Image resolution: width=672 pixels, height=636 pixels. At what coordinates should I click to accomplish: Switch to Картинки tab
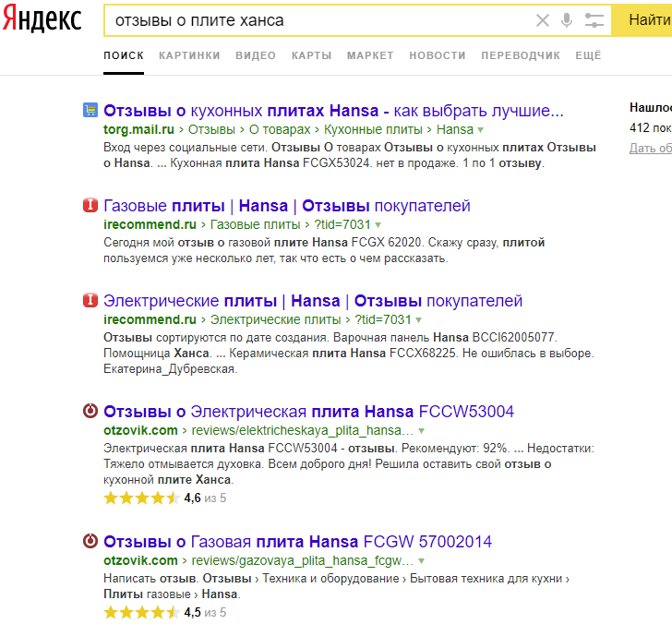189,55
